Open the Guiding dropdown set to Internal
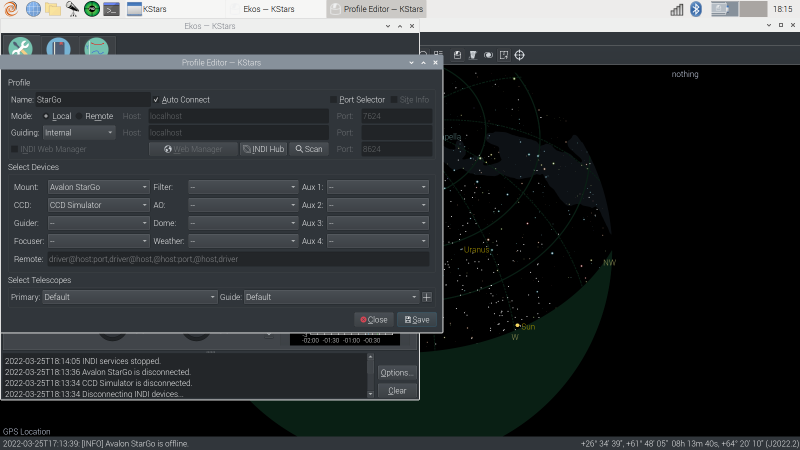The width and height of the screenshot is (800, 450). (79, 133)
